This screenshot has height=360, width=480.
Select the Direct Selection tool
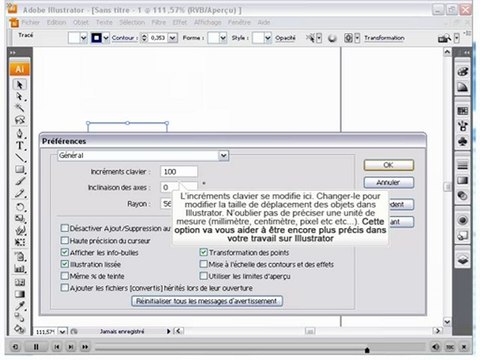pyautogui.click(x=20, y=97)
